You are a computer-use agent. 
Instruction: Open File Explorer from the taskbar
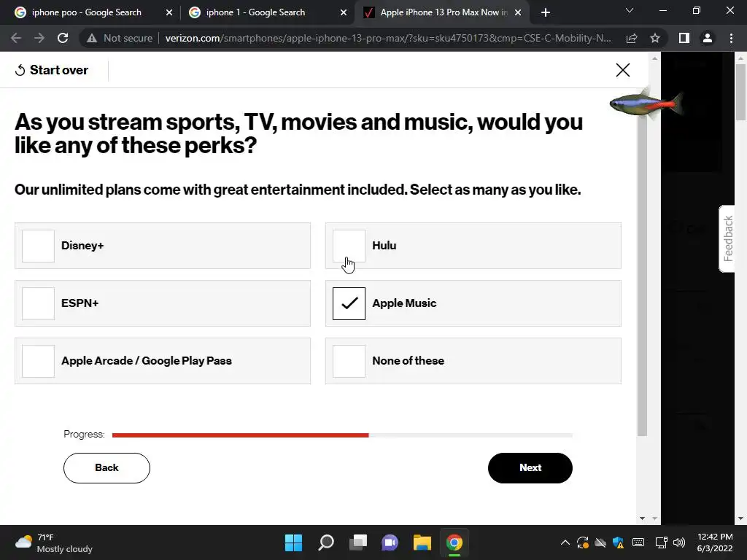coord(422,542)
